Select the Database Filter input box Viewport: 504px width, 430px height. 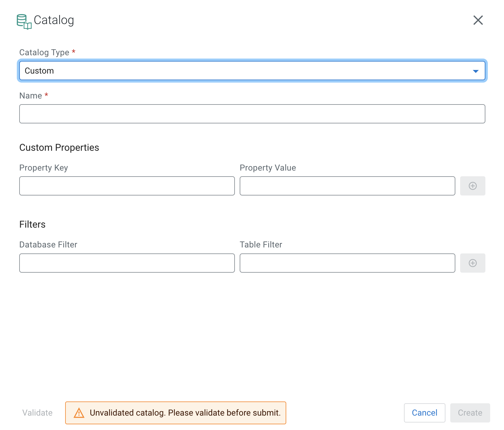coord(127,263)
